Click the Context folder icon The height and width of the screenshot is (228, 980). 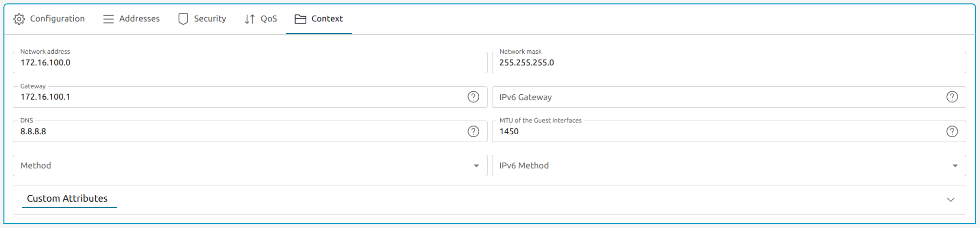(x=300, y=19)
